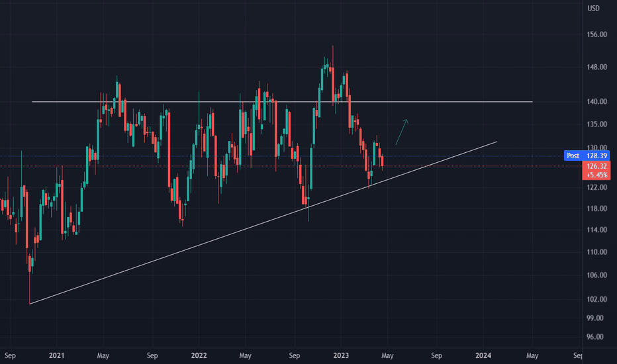Click the 126.32 last price label
This screenshot has height=364, width=617.
click(596, 167)
